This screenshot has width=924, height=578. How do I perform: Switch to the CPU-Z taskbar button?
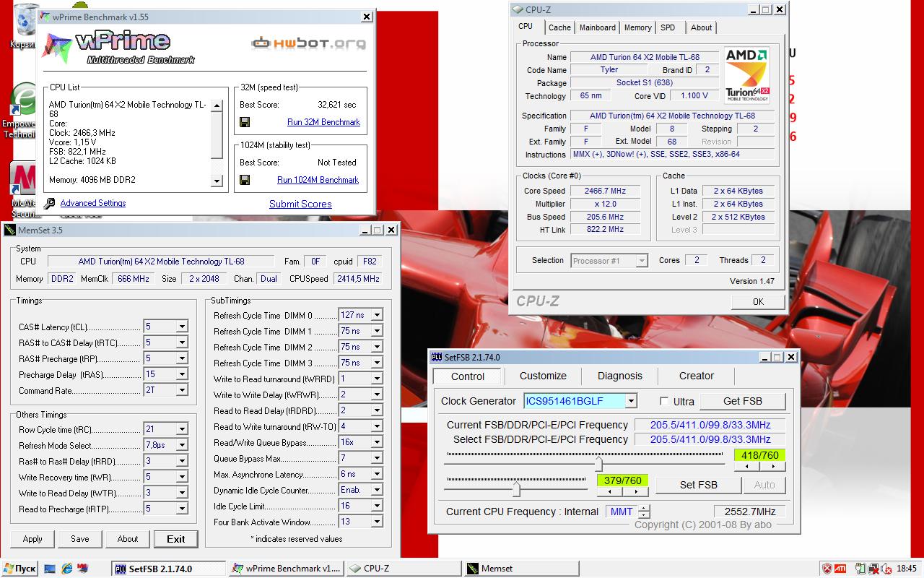point(402,569)
